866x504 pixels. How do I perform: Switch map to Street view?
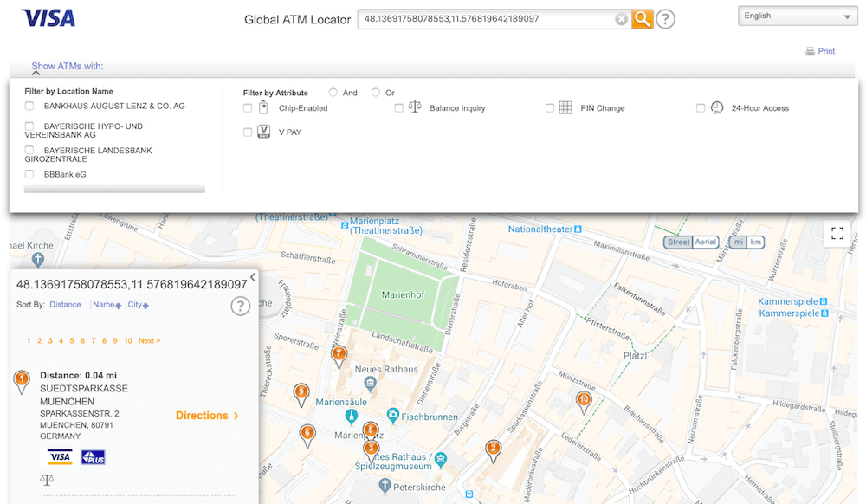click(x=678, y=242)
